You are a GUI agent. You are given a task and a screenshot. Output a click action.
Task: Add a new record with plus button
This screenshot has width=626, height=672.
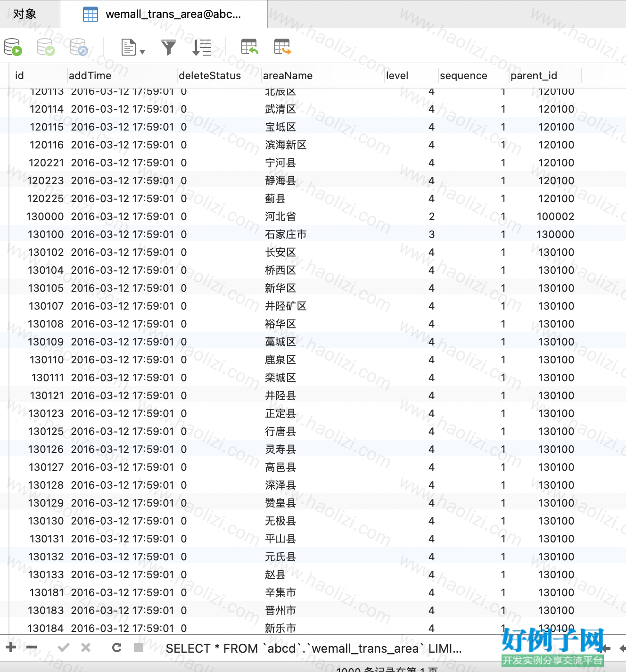pos(11,647)
